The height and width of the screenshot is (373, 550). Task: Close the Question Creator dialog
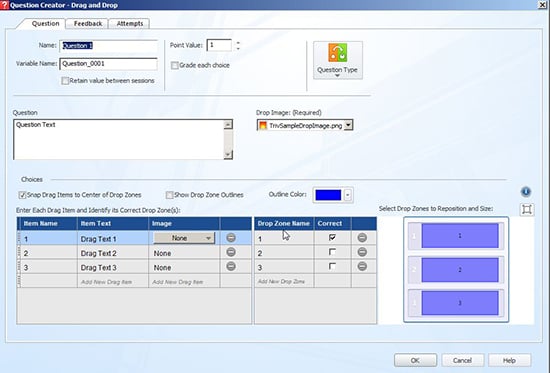click(542, 5)
